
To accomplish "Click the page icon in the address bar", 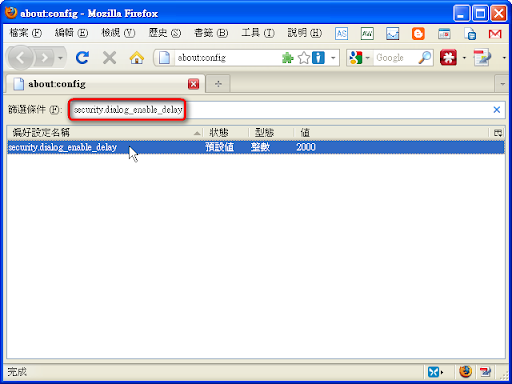I will (164, 58).
